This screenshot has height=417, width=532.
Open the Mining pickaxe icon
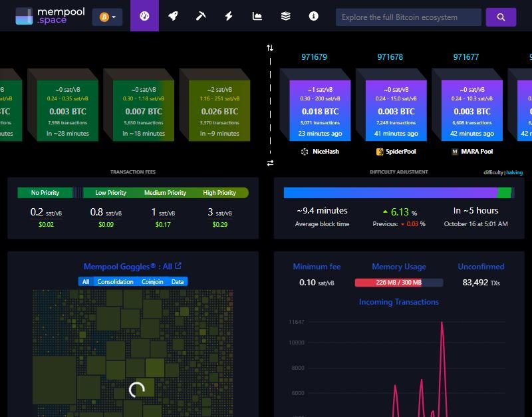pyautogui.click(x=201, y=16)
